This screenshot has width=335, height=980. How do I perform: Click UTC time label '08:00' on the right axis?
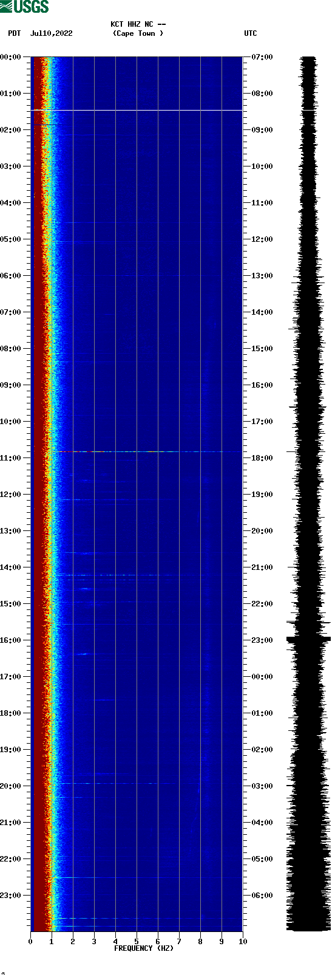(x=262, y=94)
